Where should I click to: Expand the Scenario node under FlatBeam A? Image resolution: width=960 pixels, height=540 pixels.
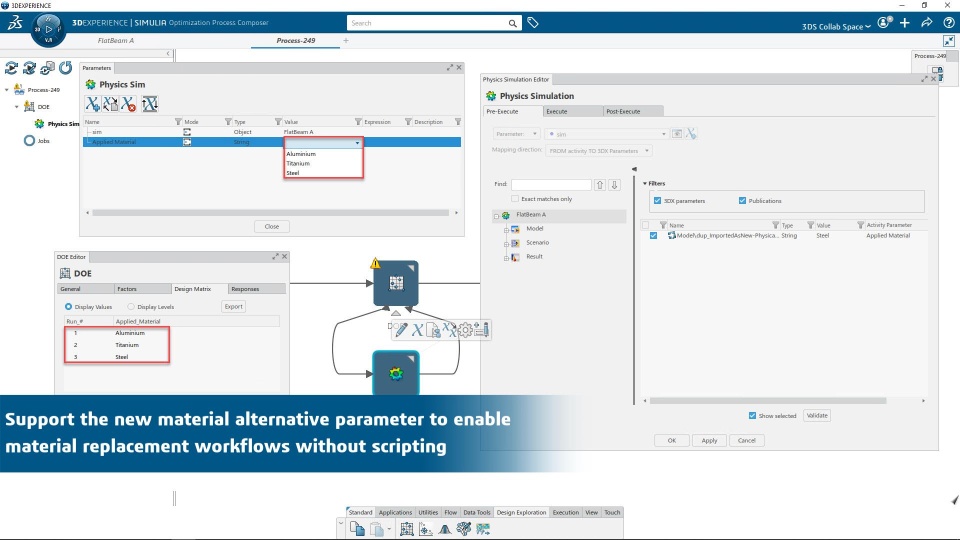[x=506, y=244]
